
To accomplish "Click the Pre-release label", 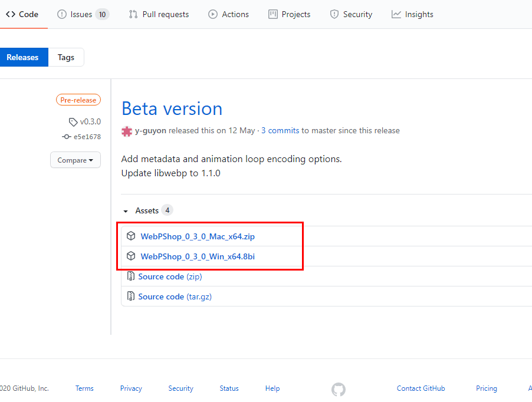I will pyautogui.click(x=78, y=100).
